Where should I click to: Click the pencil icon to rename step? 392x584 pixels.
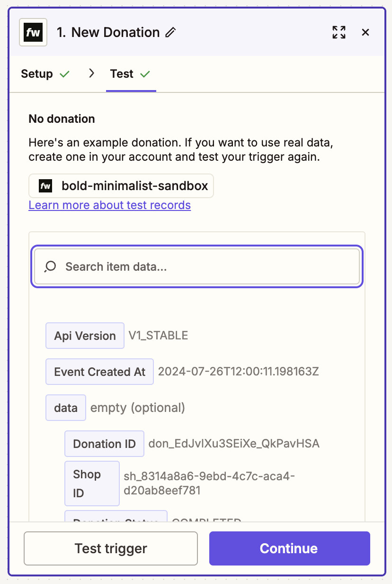pos(170,33)
